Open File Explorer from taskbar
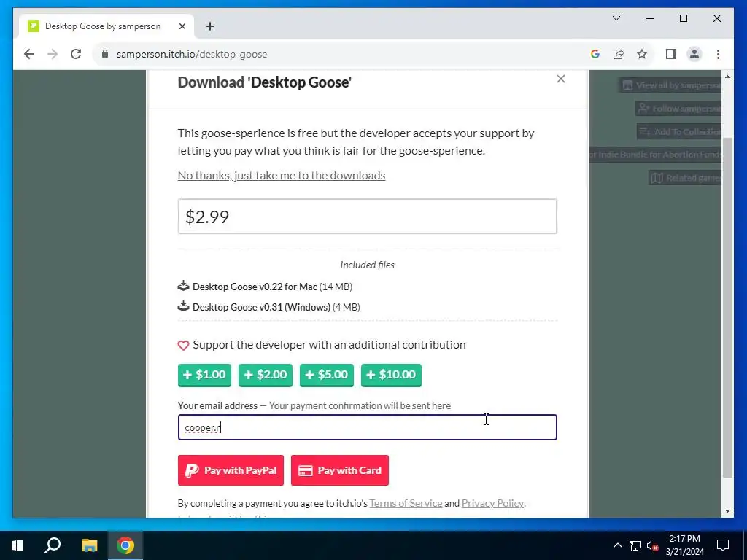 click(x=89, y=545)
